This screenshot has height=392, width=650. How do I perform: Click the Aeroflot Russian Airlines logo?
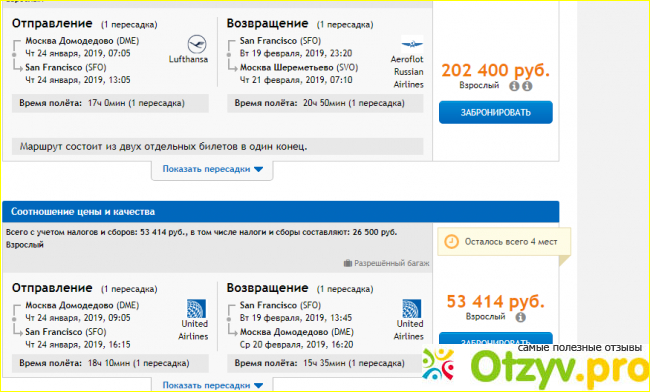tap(412, 44)
